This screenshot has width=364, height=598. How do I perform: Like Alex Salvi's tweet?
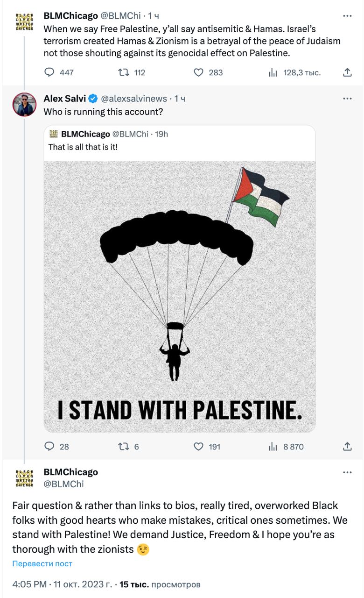click(199, 447)
